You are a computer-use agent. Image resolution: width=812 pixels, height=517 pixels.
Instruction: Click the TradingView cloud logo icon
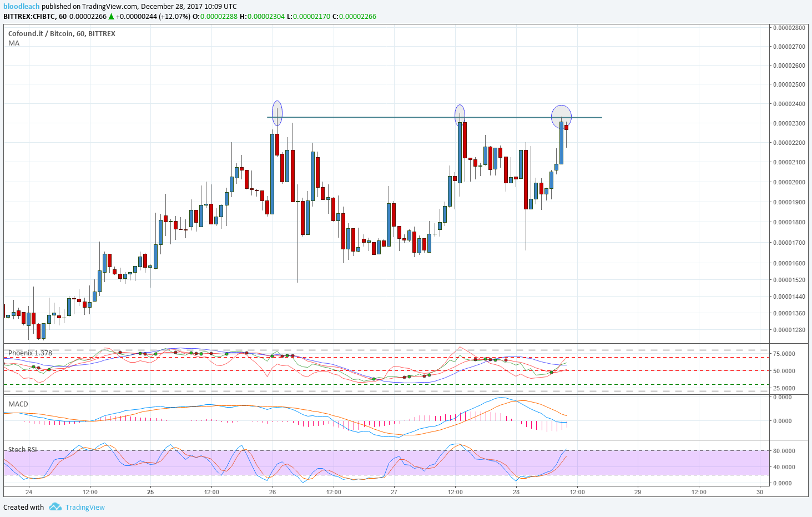55,507
